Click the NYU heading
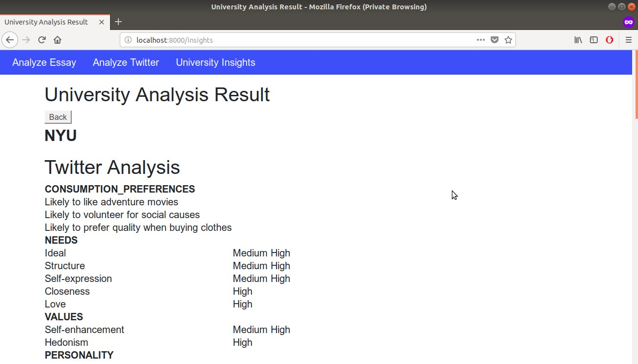638x364 pixels. click(60, 136)
